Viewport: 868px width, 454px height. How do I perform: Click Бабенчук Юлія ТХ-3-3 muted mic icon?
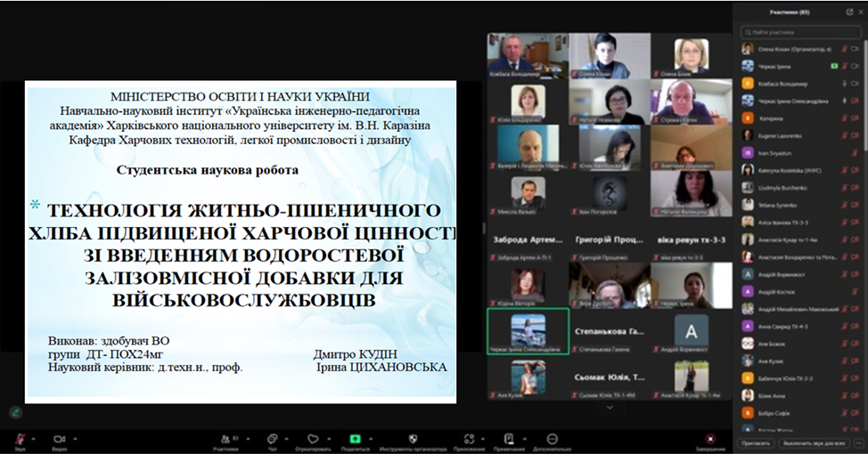pos(844,379)
